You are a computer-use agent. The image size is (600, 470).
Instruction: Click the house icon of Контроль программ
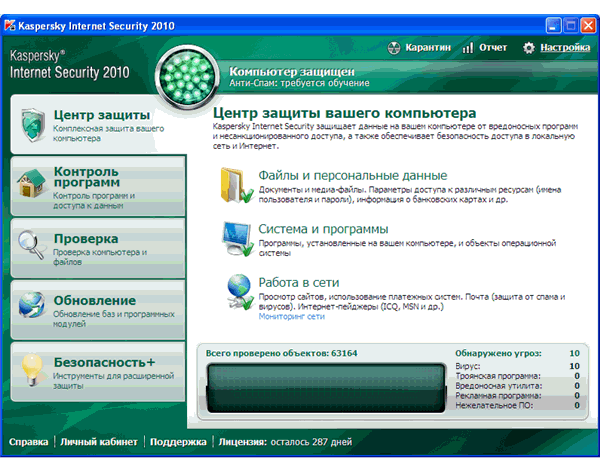tap(31, 183)
